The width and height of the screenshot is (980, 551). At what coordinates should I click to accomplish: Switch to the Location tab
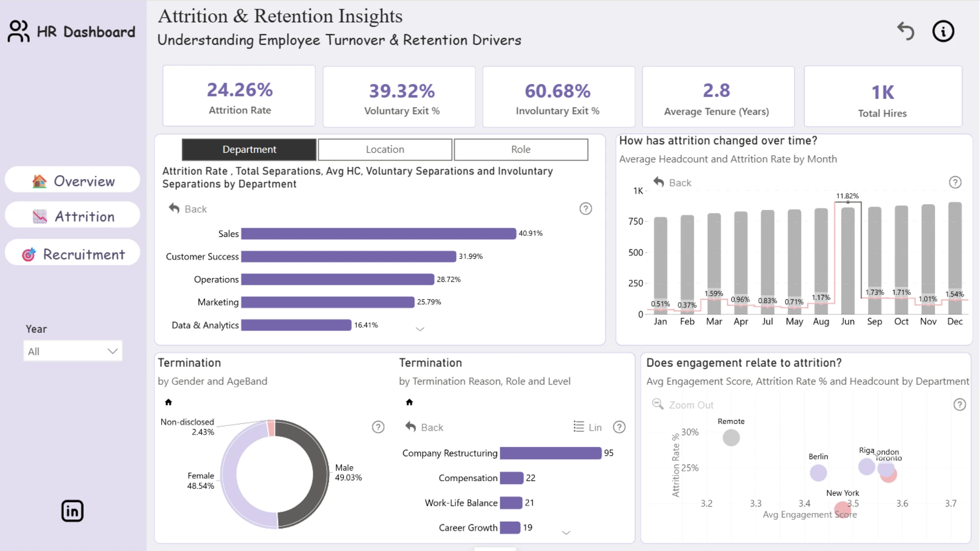385,149
